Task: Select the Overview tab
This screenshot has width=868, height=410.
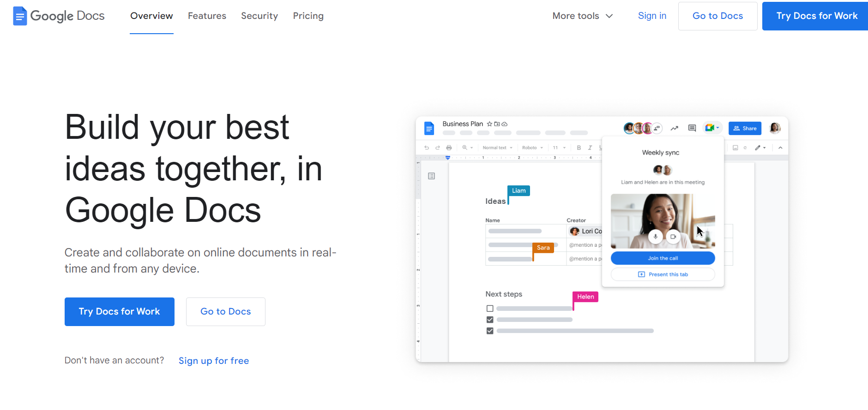Action: [x=151, y=16]
